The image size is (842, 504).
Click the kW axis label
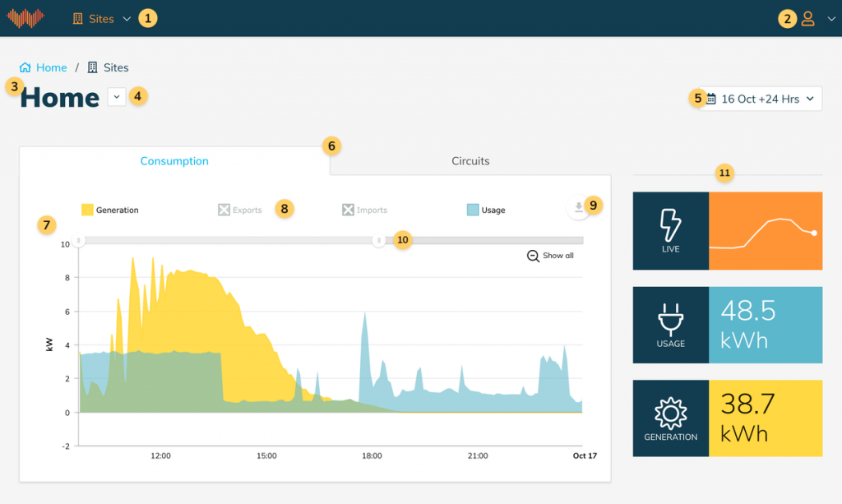coord(49,344)
